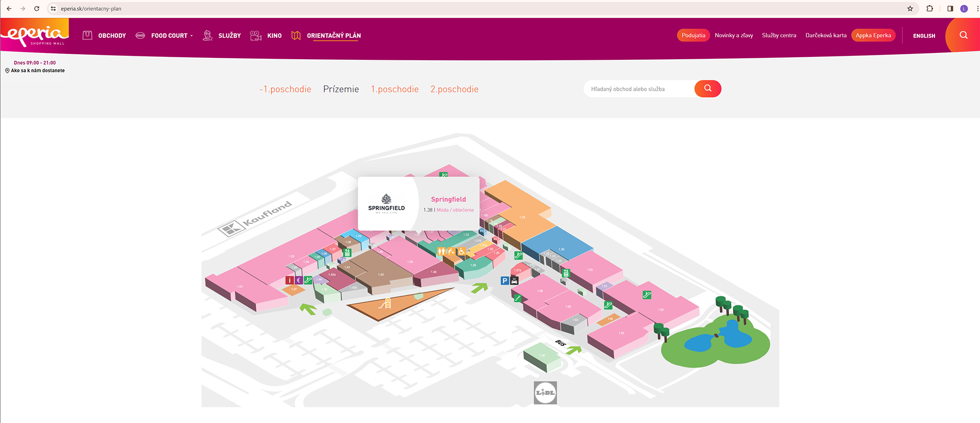This screenshot has width=980, height=423.
Task: Click the escalator icon on unit 1.52
Action: (647, 295)
